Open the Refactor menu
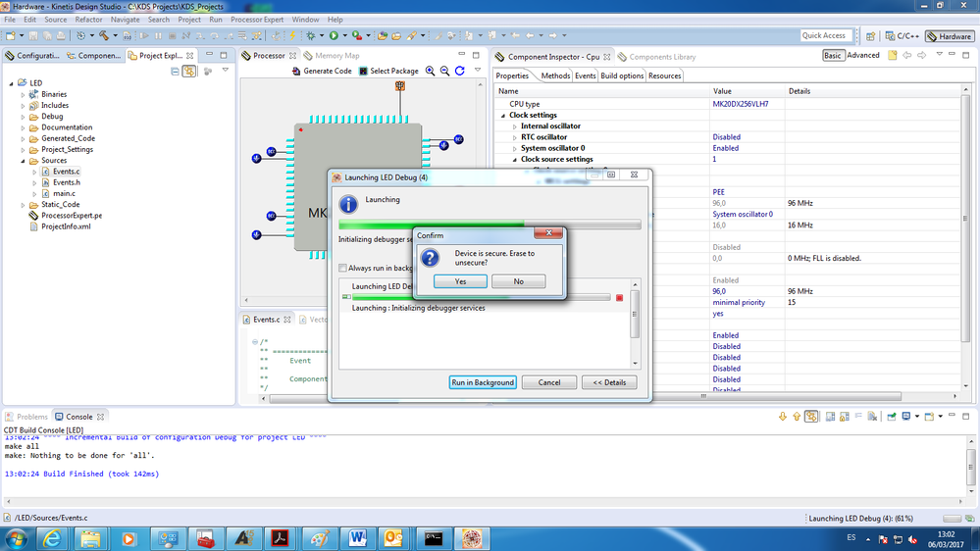This screenshot has width=980, height=551. pos(88,20)
